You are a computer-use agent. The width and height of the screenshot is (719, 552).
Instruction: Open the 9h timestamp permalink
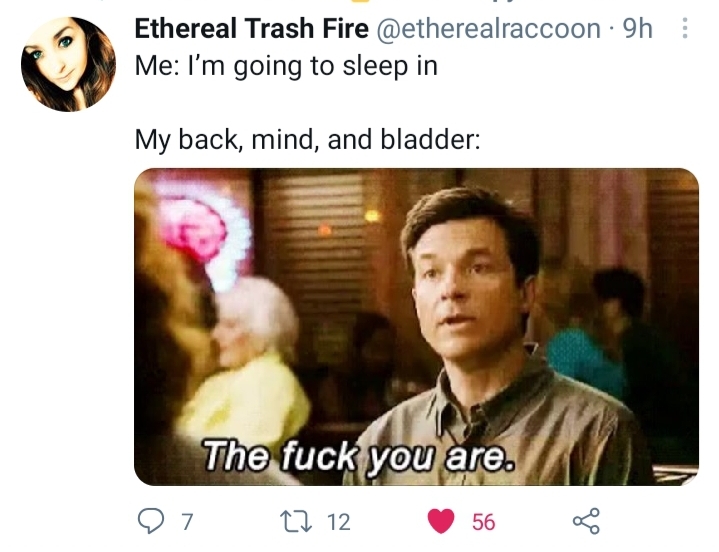[638, 28]
